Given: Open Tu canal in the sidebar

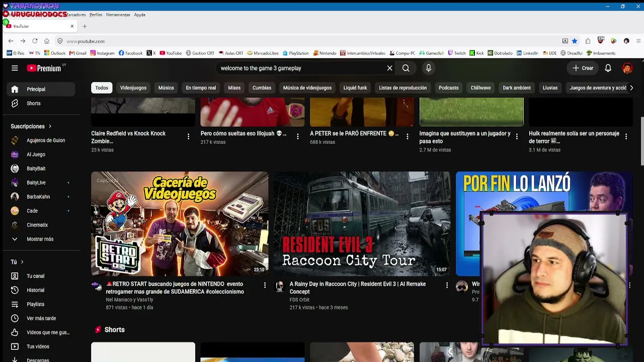Looking at the screenshot, I should (x=41, y=276).
